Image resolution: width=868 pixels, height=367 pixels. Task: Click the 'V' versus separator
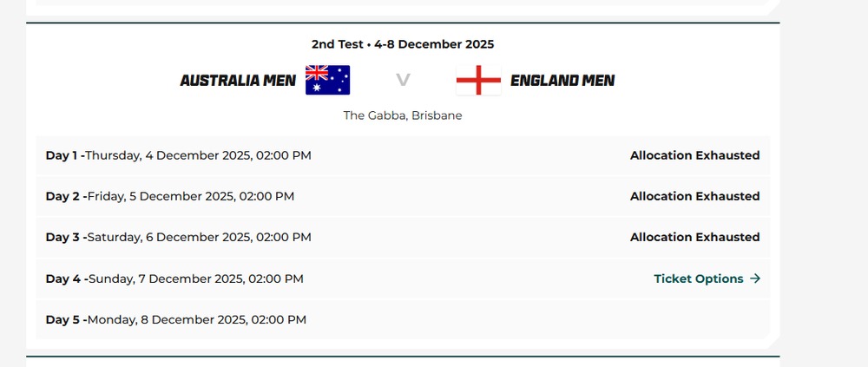coord(403,81)
